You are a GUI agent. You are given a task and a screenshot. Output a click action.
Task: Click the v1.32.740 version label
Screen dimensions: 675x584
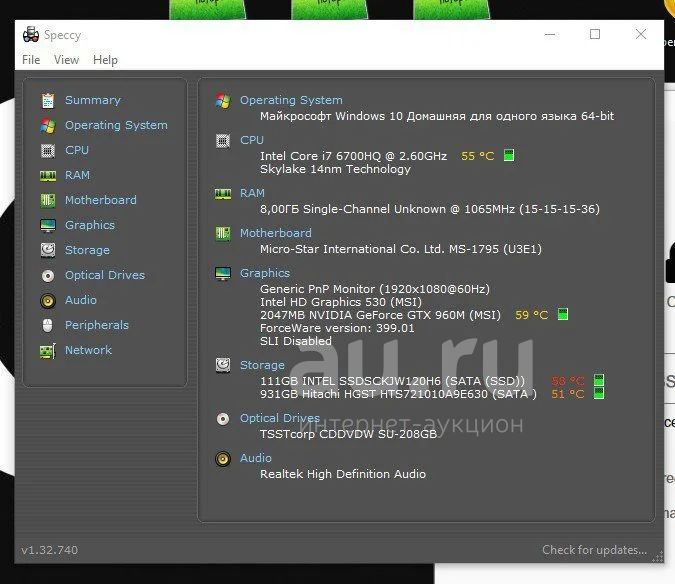click(50, 550)
